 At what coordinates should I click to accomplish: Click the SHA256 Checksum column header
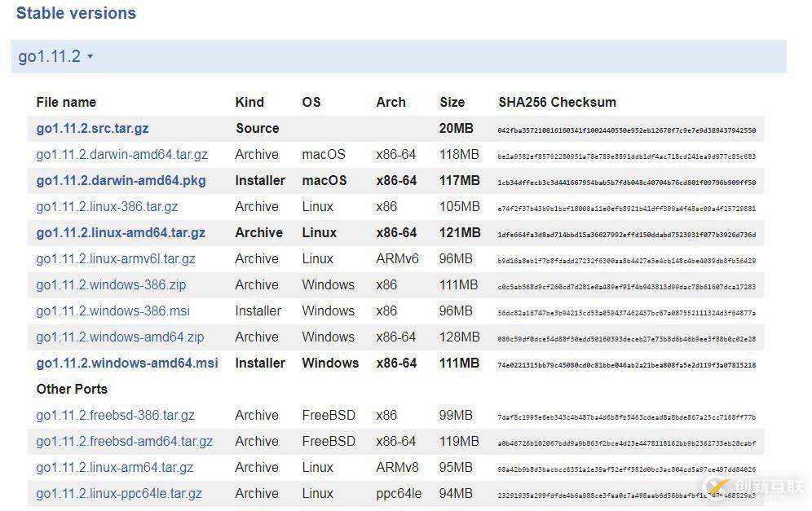557,103
